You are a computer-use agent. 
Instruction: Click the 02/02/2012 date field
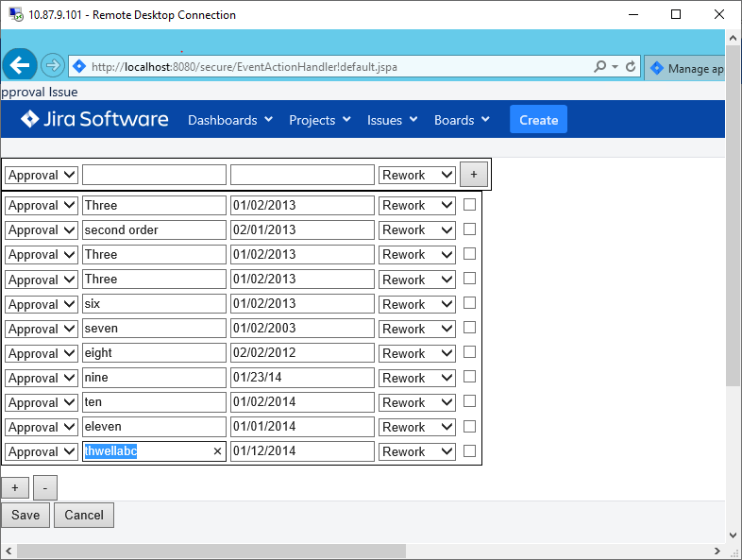[302, 352]
